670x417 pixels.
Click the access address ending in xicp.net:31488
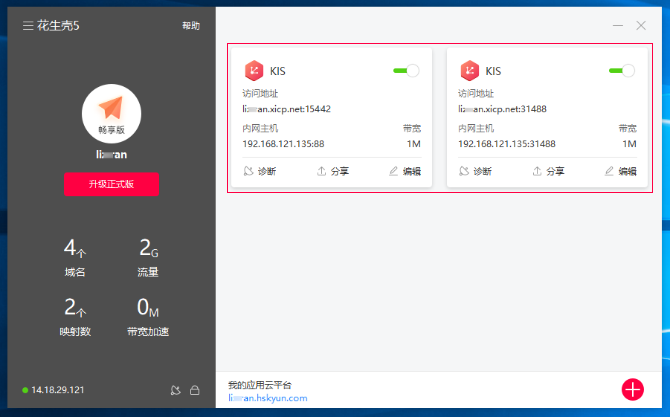point(502,109)
